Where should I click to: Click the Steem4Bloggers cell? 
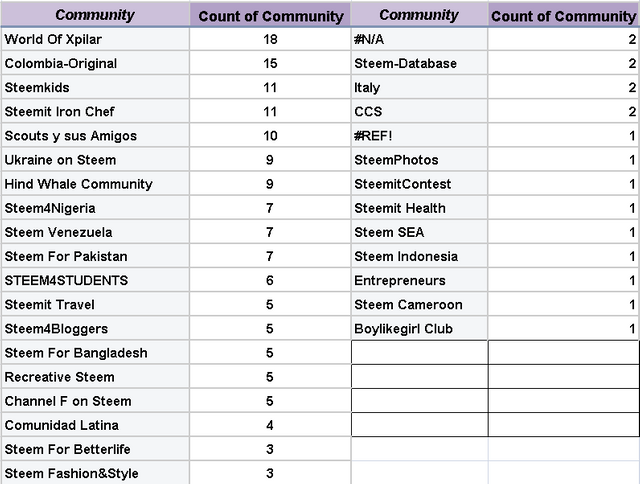tap(95, 328)
